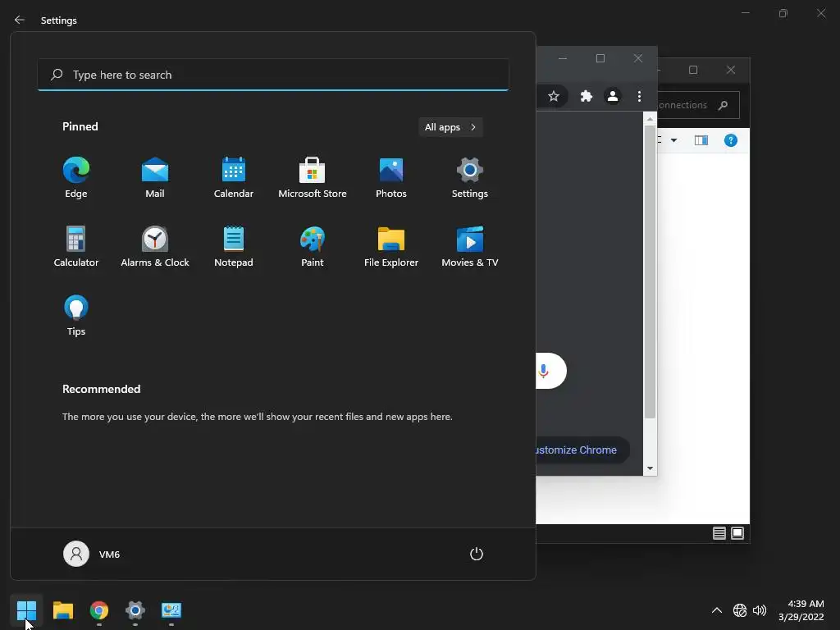This screenshot has height=630, width=840.
Task: Click the Customize Chrome button
Action: 582,450
